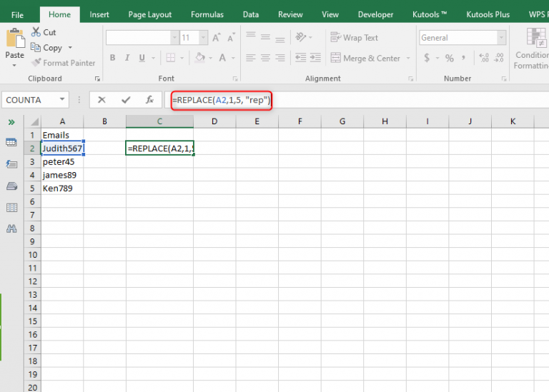
Task: Open Alignment group dialog launcher
Action: [x=410, y=79]
